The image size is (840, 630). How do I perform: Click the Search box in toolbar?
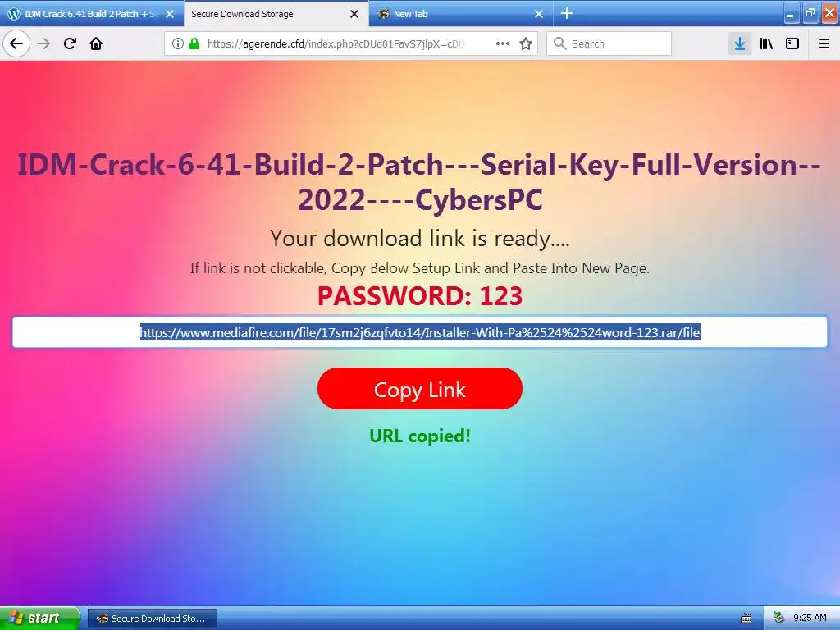pyautogui.click(x=609, y=44)
